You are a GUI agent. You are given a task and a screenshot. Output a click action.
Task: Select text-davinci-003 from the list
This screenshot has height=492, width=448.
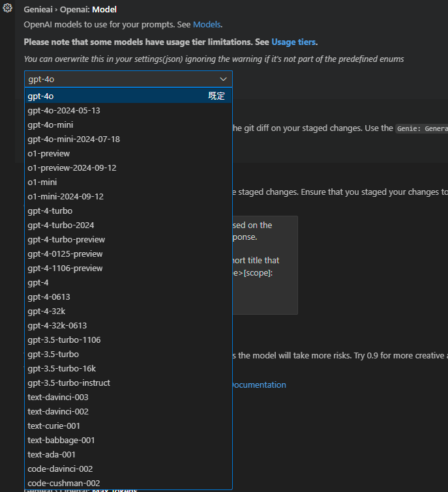pos(58,397)
